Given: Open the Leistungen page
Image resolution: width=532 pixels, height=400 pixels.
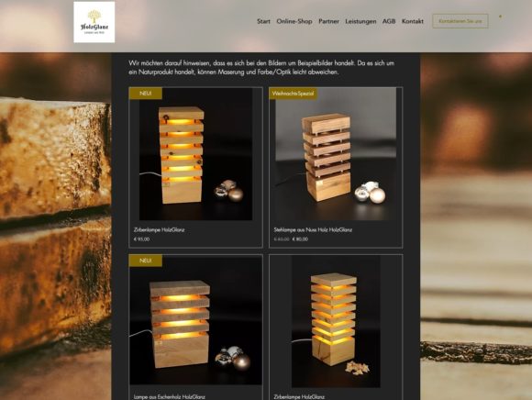Looking at the screenshot, I should tap(360, 21).
